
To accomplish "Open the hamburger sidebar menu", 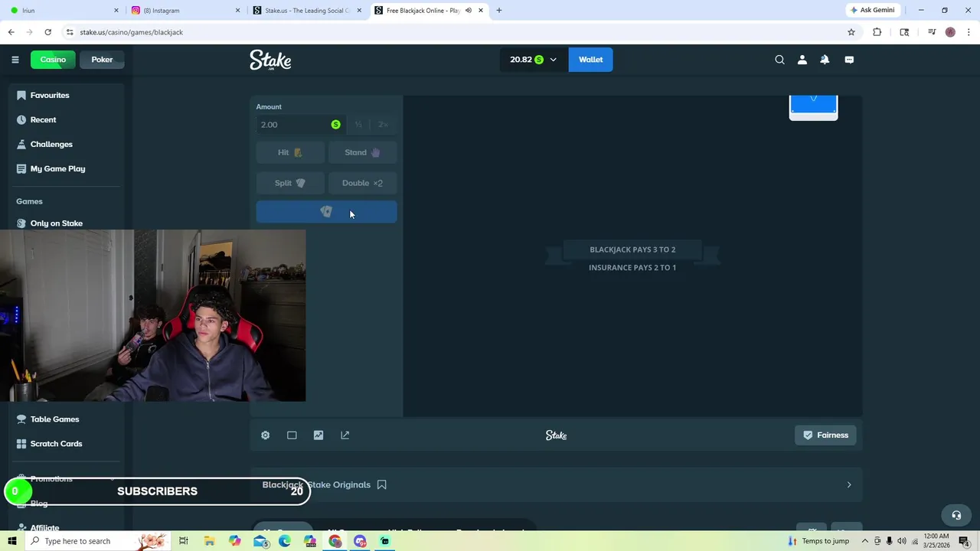I will (15, 60).
